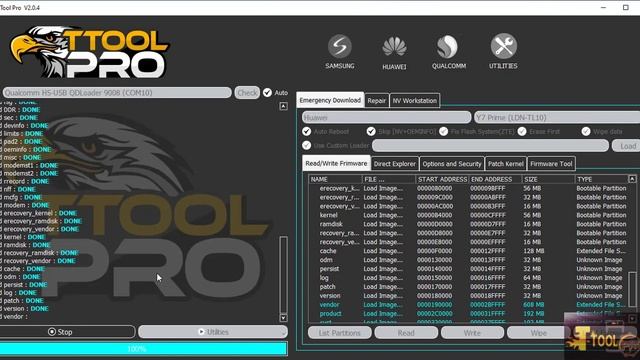Select the persist partition row name
Viewport: 640px width, 360px height.
click(x=329, y=269)
